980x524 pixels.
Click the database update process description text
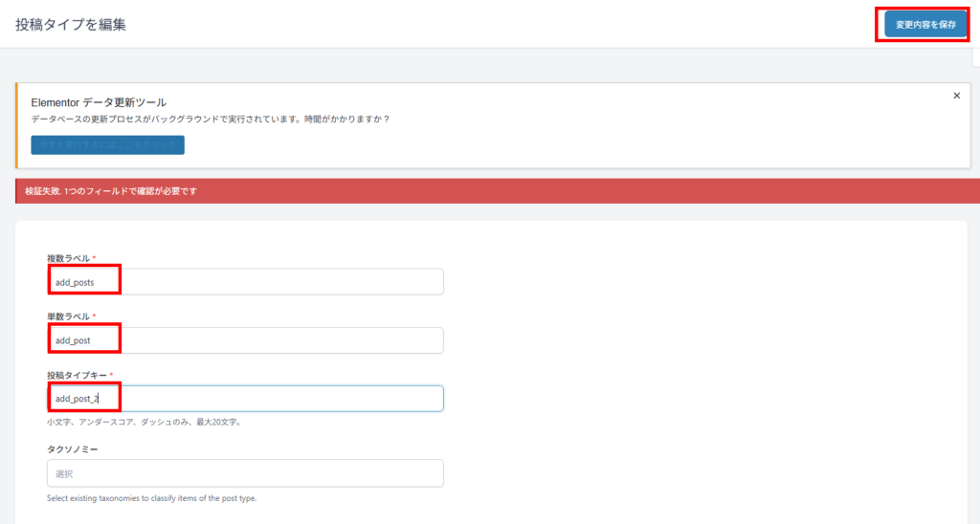click(x=211, y=120)
